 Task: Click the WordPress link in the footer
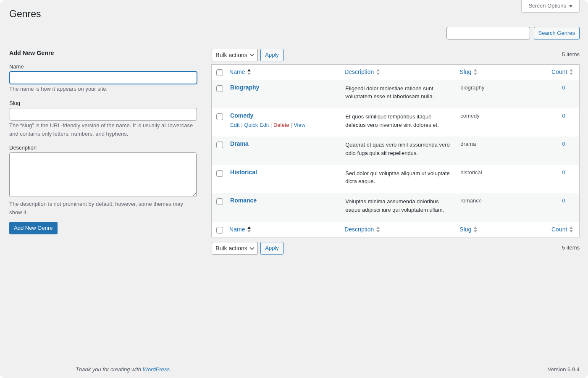point(156,370)
